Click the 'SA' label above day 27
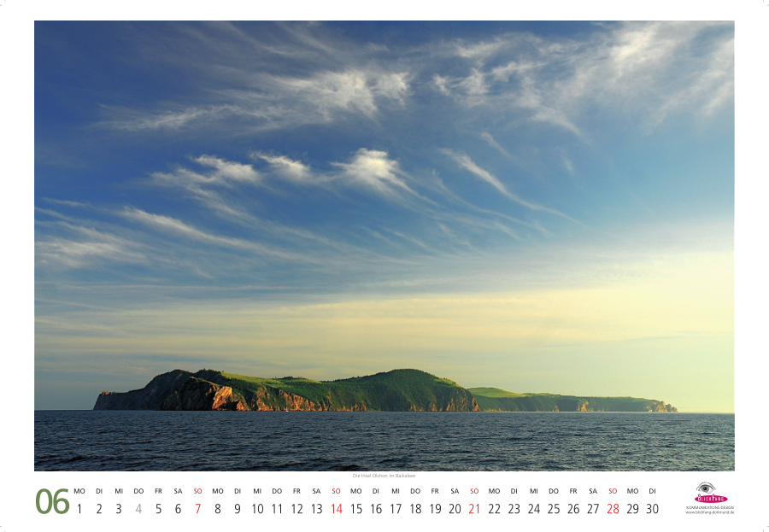769x532 pixels. click(x=593, y=491)
